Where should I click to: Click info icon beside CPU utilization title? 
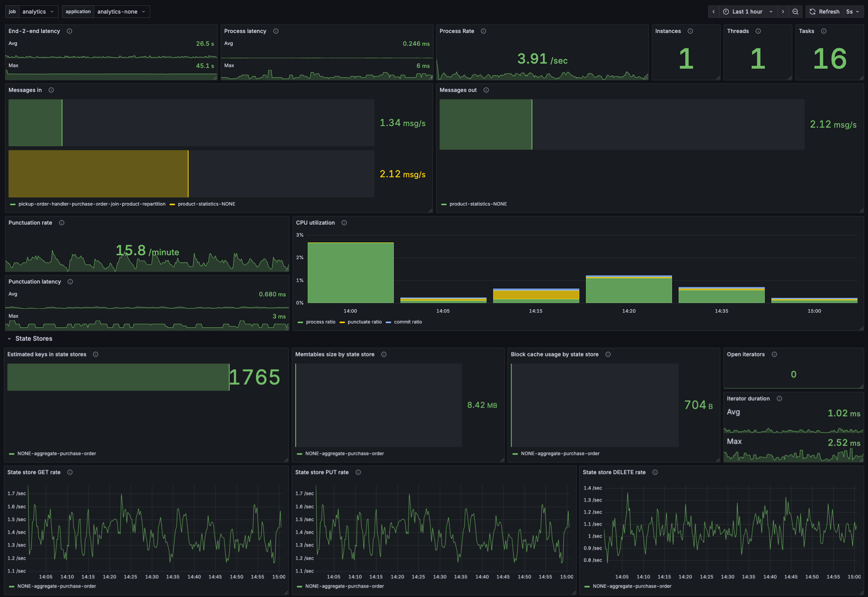coord(344,223)
